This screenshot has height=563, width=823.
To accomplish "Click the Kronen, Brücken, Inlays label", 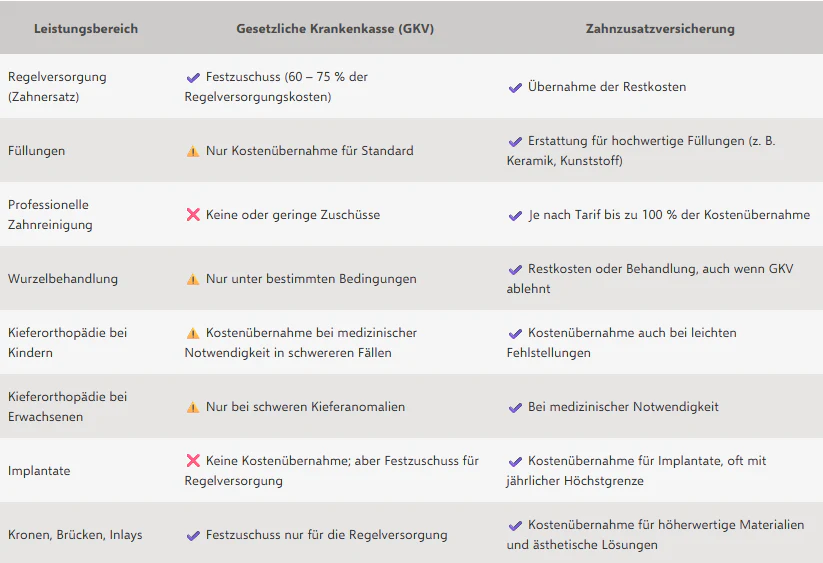I will click(x=75, y=535).
